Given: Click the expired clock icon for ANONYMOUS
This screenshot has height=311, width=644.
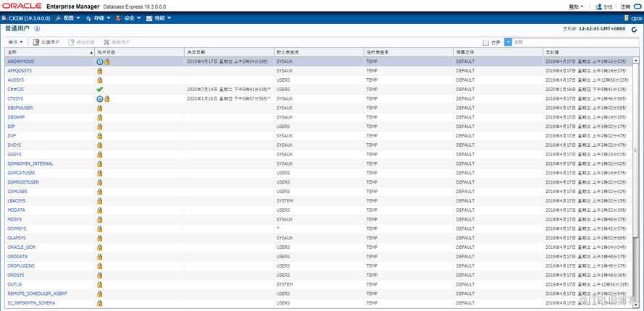Looking at the screenshot, I should pyautogui.click(x=100, y=61).
